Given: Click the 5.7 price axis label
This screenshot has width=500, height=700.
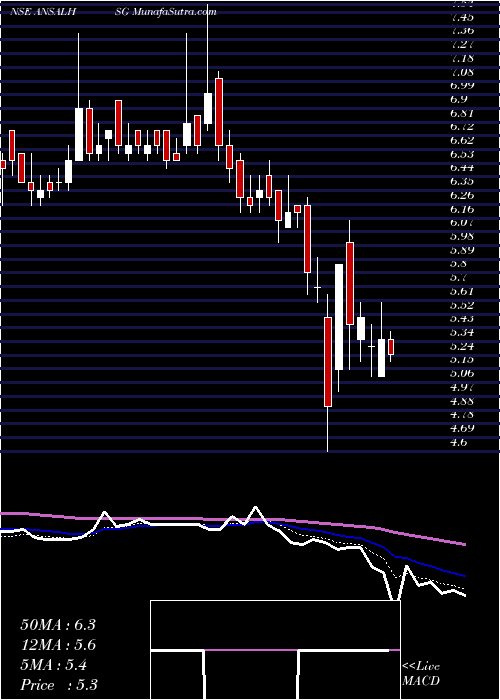Looking at the screenshot, I should point(460,278).
